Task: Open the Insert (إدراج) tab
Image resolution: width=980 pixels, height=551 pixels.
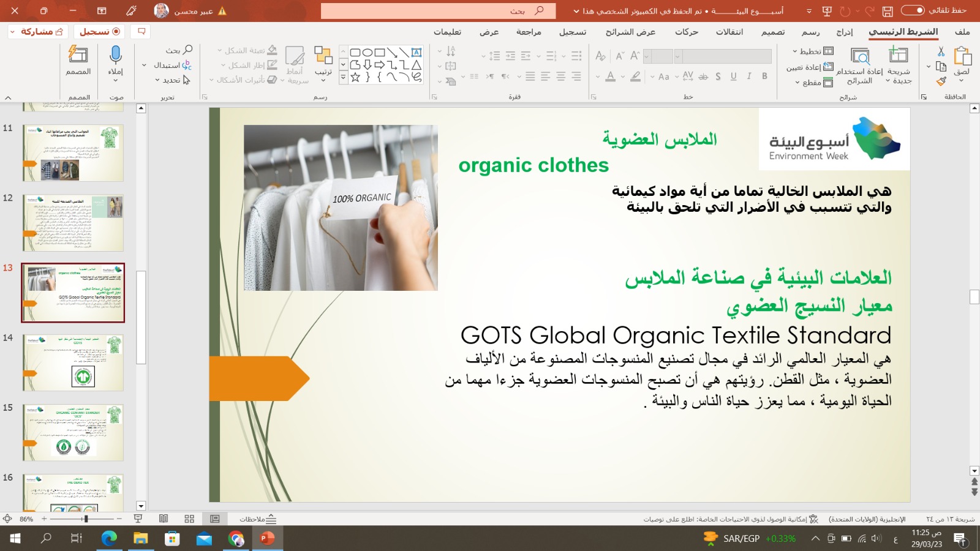Action: [845, 31]
